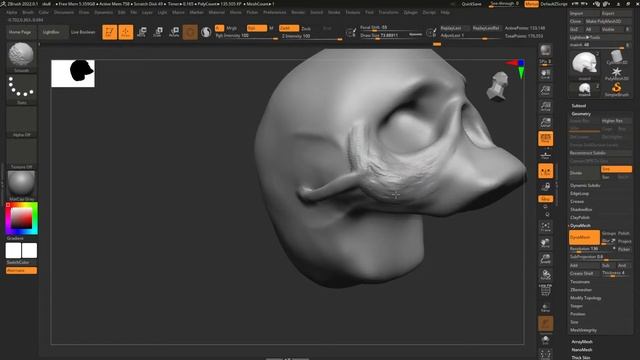Click the AAHalf icon

[x=545, y=122]
